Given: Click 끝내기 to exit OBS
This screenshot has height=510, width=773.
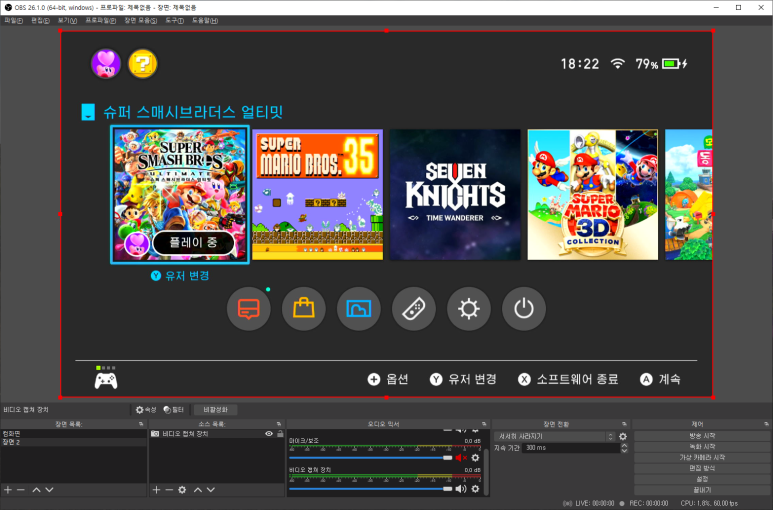Looking at the screenshot, I should click(x=702, y=490).
